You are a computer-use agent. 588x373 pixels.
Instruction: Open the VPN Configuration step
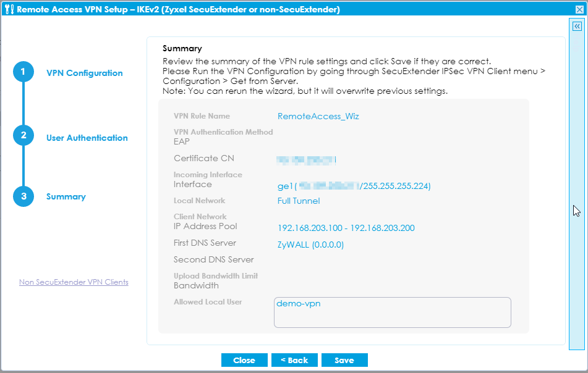click(85, 73)
